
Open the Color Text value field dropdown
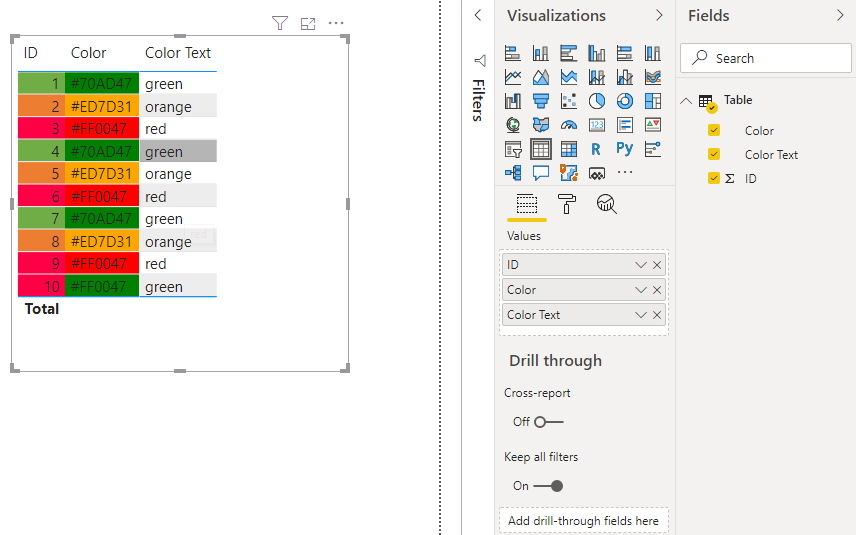click(640, 315)
